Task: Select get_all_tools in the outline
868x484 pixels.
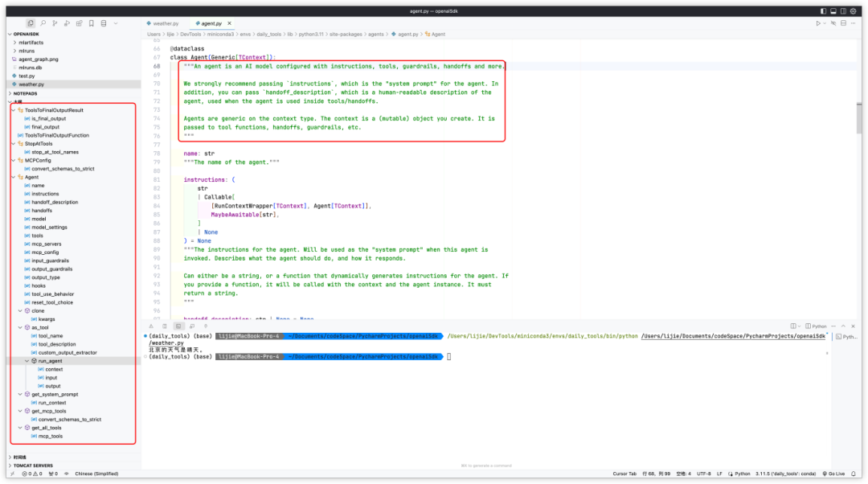Action: click(46, 428)
